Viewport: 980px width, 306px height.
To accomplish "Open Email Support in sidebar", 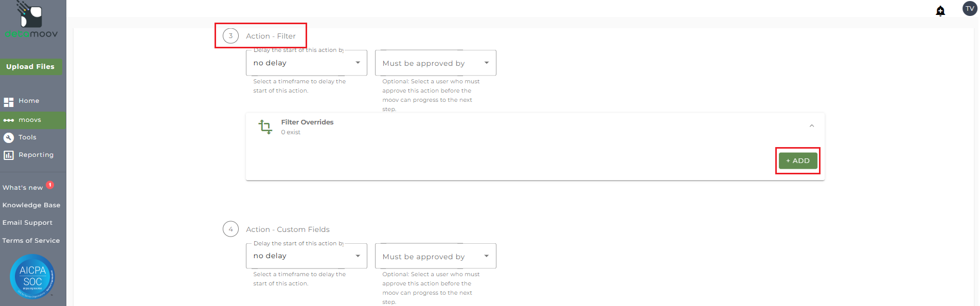I will [x=27, y=223].
